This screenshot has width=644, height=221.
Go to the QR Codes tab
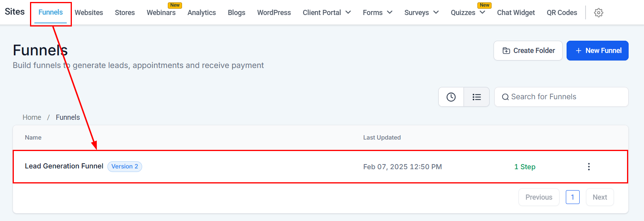562,13
